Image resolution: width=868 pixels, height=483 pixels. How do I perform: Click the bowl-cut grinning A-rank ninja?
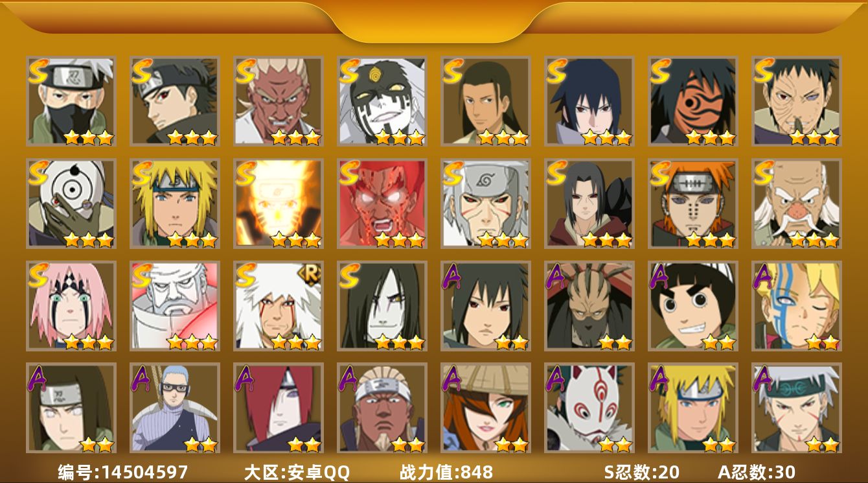(693, 306)
